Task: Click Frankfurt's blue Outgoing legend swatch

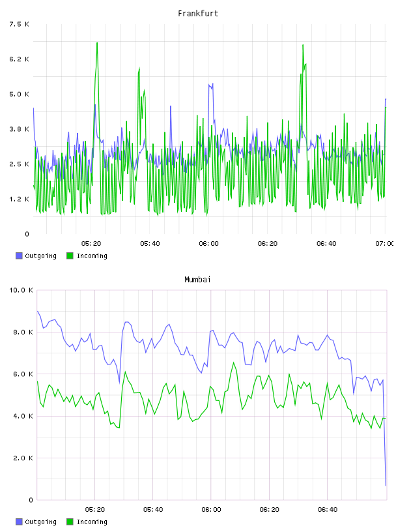Action: click(x=19, y=256)
